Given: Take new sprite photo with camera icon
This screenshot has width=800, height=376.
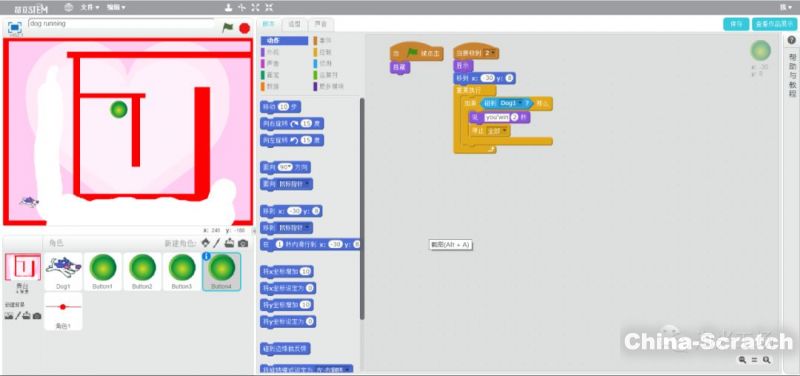Looking at the screenshot, I should pyautogui.click(x=243, y=243).
